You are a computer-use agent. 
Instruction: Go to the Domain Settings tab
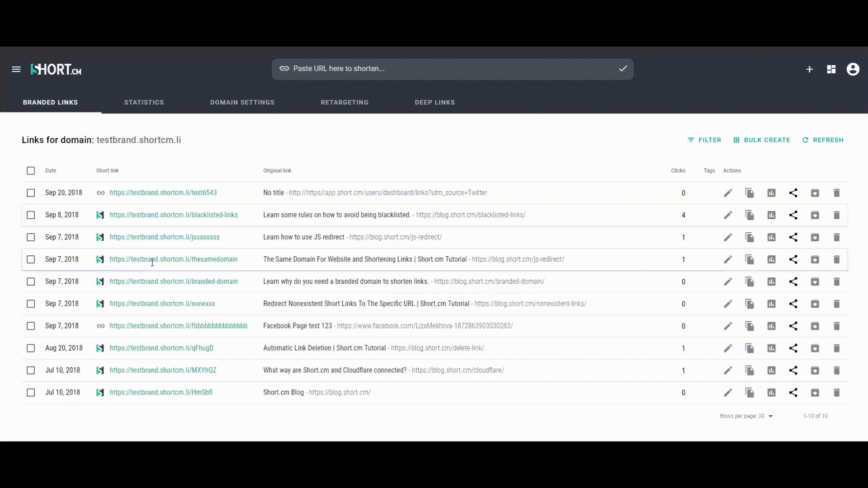point(242,103)
